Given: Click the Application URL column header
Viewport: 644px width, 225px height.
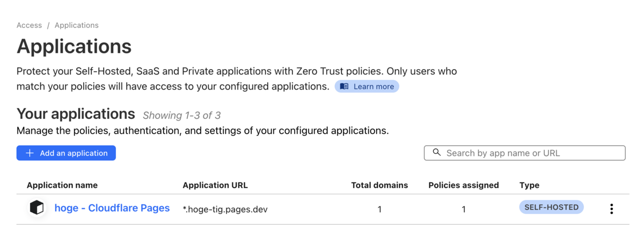Looking at the screenshot, I should pyautogui.click(x=215, y=185).
